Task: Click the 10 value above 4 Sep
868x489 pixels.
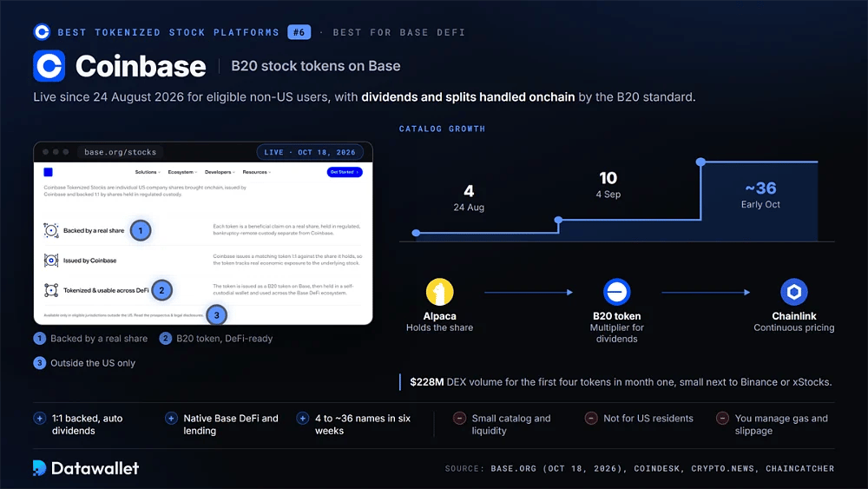Action: coord(608,178)
